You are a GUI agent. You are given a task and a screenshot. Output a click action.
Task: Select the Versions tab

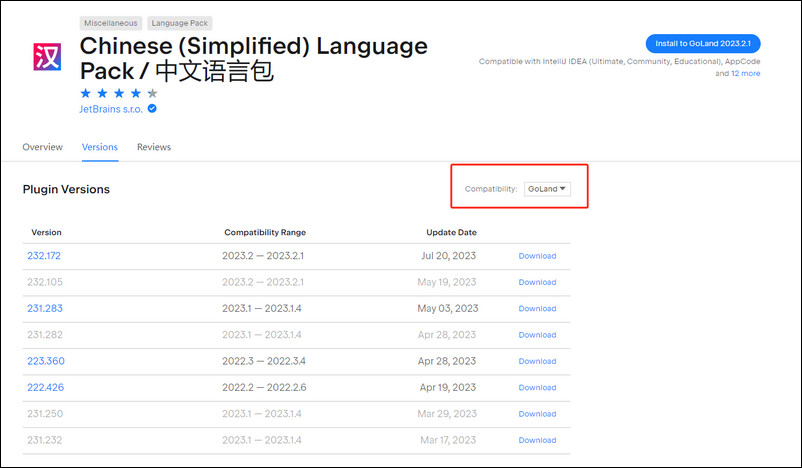[x=100, y=147]
